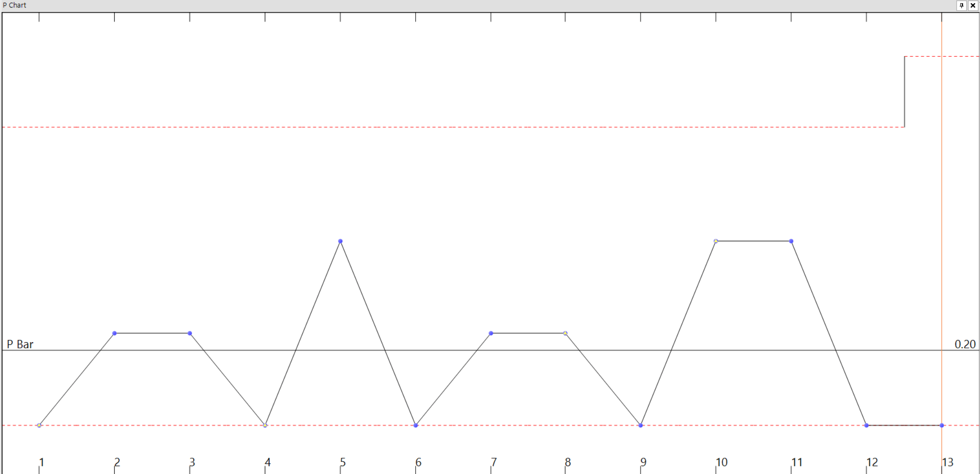Select the data point for subgroup 8

coord(565,333)
